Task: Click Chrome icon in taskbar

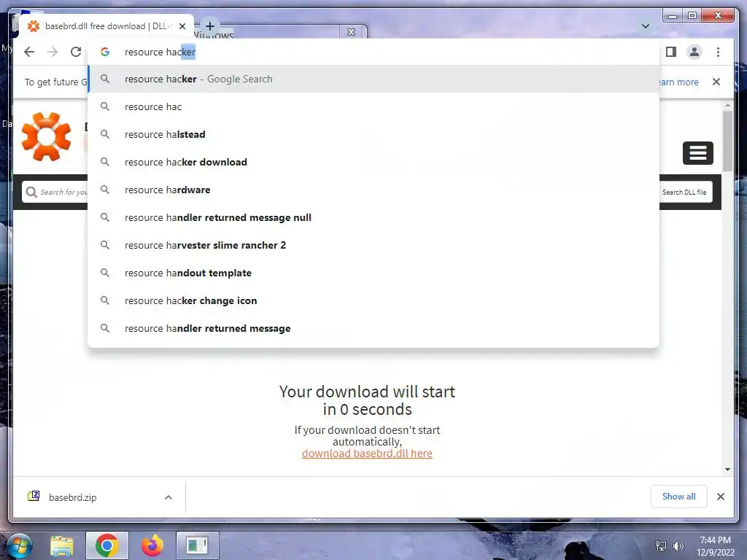Action: [107, 545]
